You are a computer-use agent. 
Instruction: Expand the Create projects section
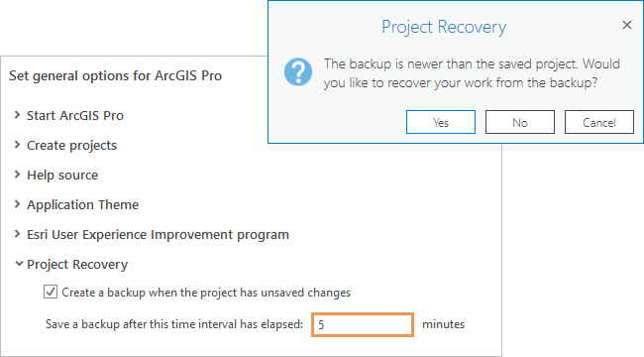pos(17,145)
